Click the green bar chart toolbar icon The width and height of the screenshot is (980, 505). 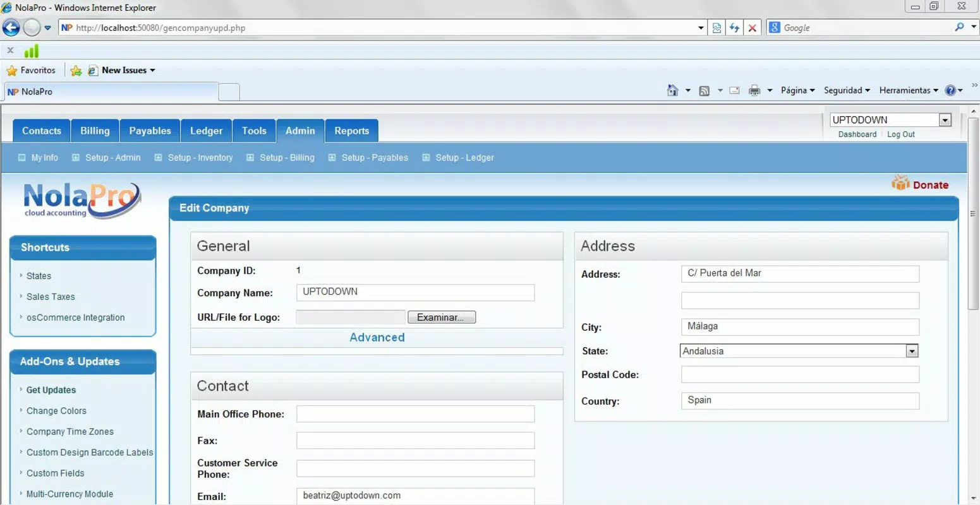32,50
